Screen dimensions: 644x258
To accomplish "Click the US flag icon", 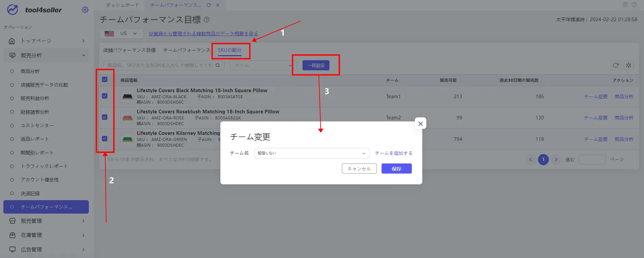I will 109,34.
